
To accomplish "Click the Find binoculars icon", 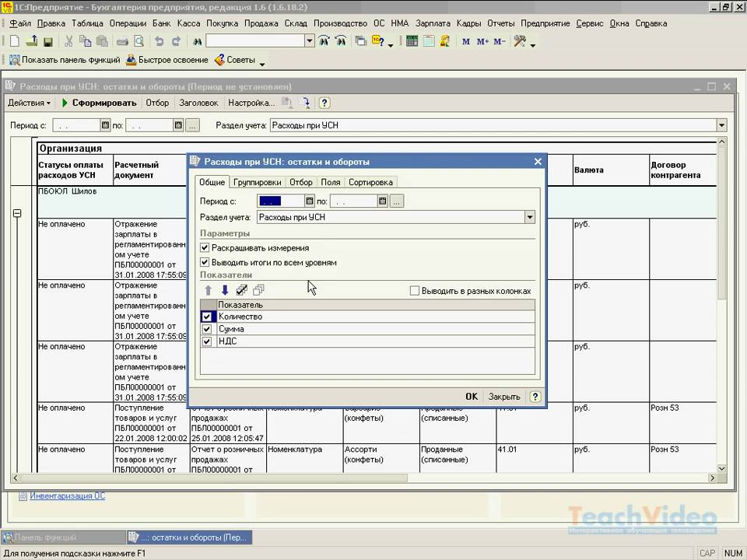I will [x=197, y=42].
